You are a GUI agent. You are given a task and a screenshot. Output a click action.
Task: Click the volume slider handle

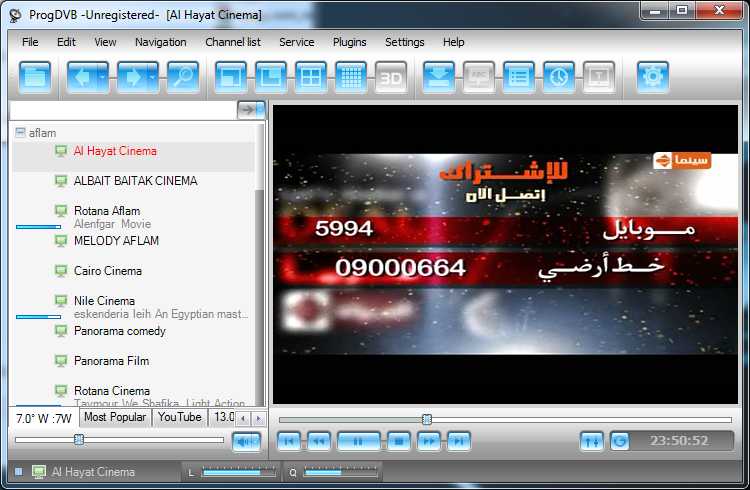(x=79, y=439)
